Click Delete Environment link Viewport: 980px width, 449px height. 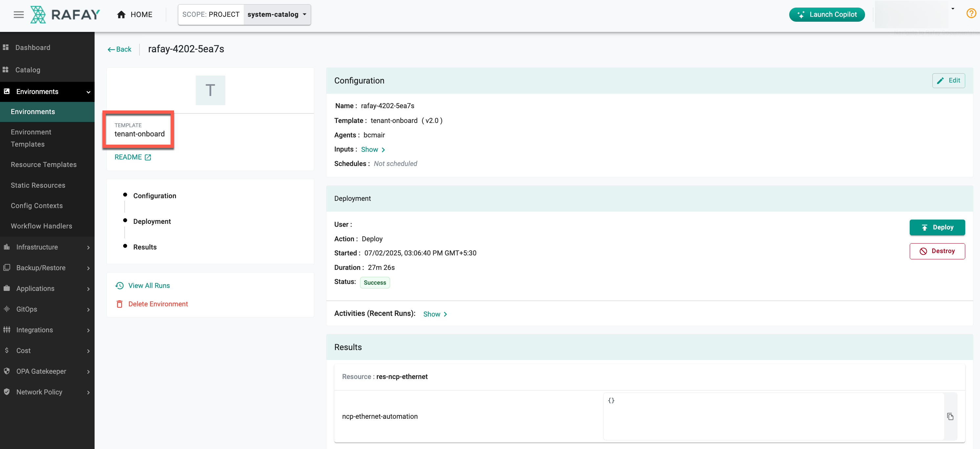(158, 304)
